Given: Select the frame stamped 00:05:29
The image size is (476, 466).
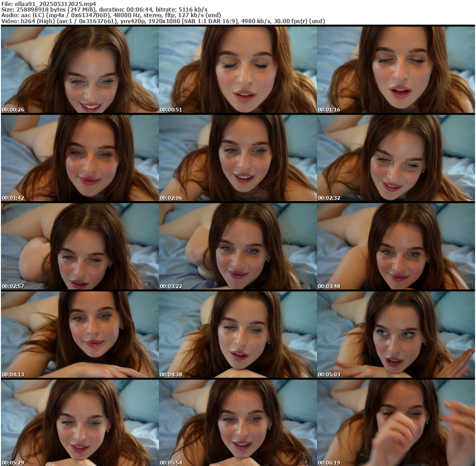Looking at the screenshot, I should pos(80,423).
